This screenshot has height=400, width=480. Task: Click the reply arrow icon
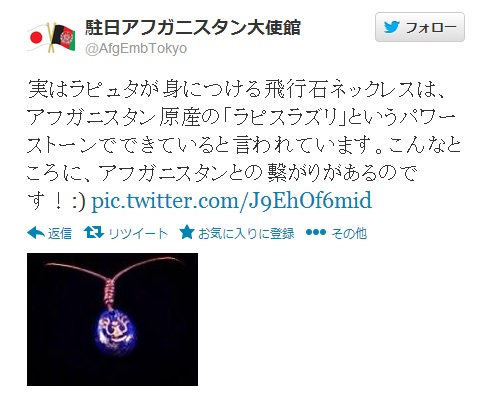(36, 233)
